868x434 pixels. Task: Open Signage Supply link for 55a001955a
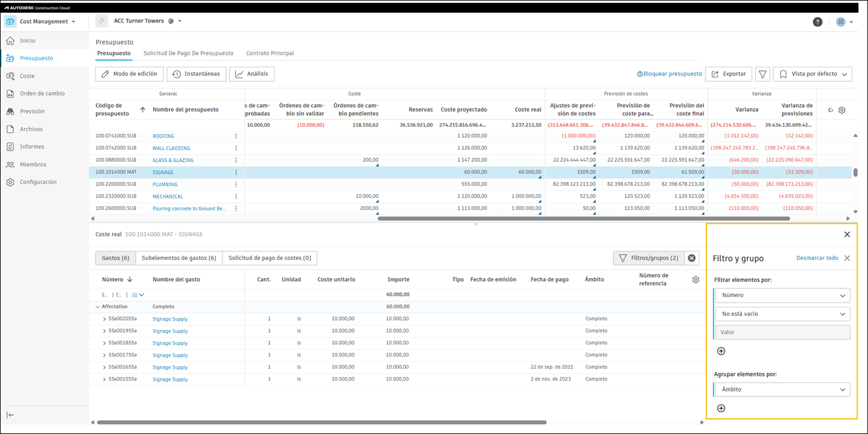pyautogui.click(x=170, y=331)
